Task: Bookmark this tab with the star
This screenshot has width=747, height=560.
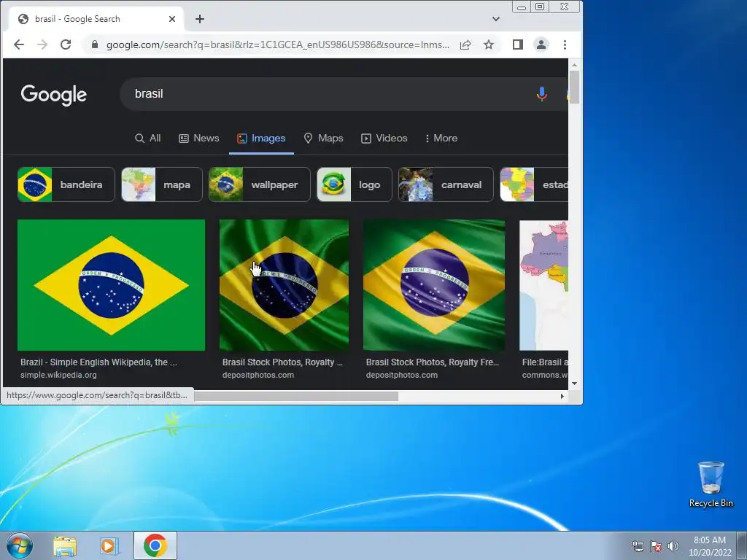Action: point(489,44)
